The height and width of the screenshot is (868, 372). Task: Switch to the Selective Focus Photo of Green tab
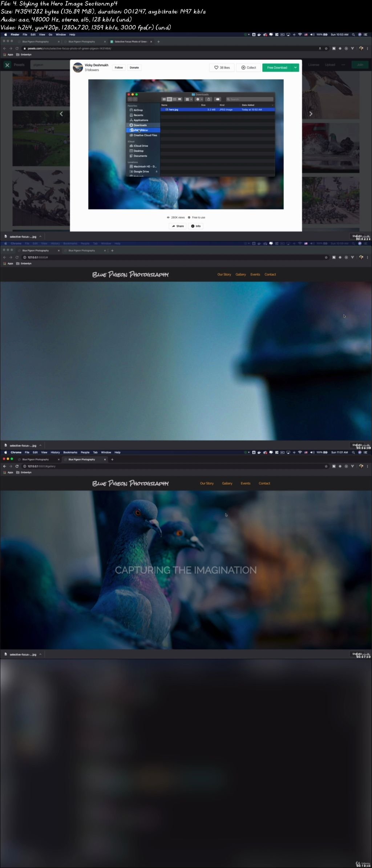tap(131, 42)
